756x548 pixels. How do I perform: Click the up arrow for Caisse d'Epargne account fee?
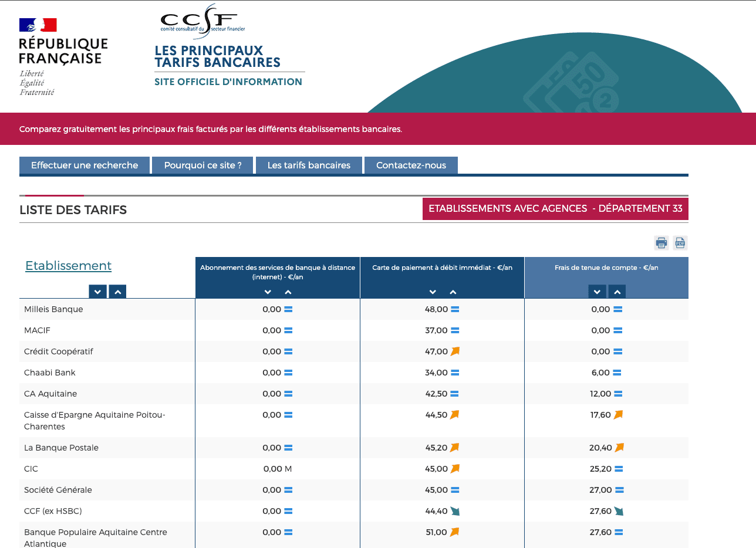click(618, 415)
